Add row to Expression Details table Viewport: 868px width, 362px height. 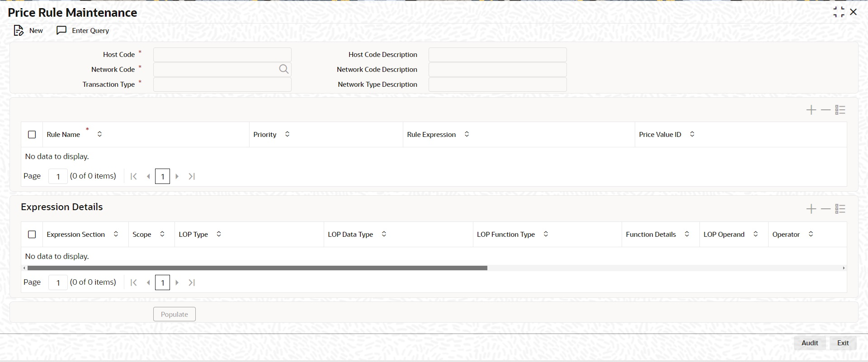click(811, 209)
